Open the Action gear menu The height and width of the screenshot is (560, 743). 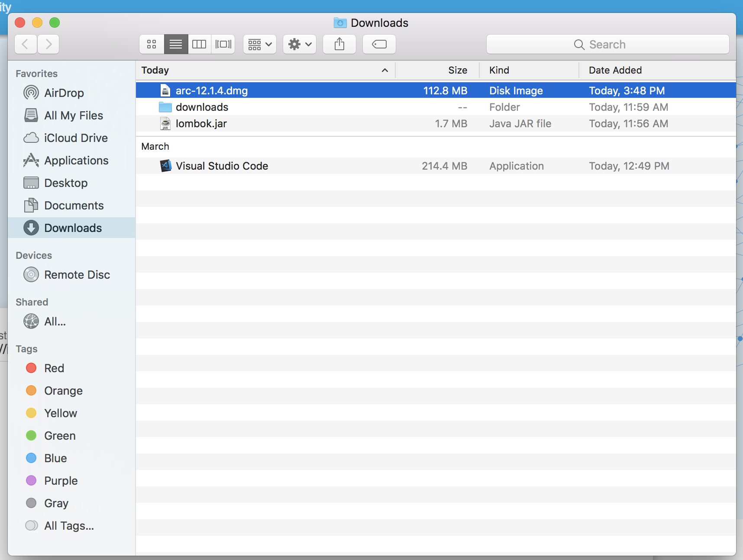pyautogui.click(x=300, y=44)
